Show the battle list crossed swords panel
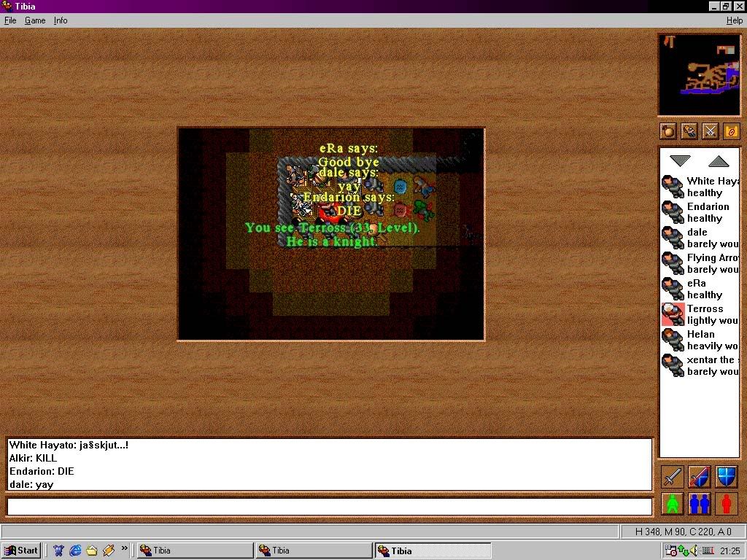 (710, 131)
